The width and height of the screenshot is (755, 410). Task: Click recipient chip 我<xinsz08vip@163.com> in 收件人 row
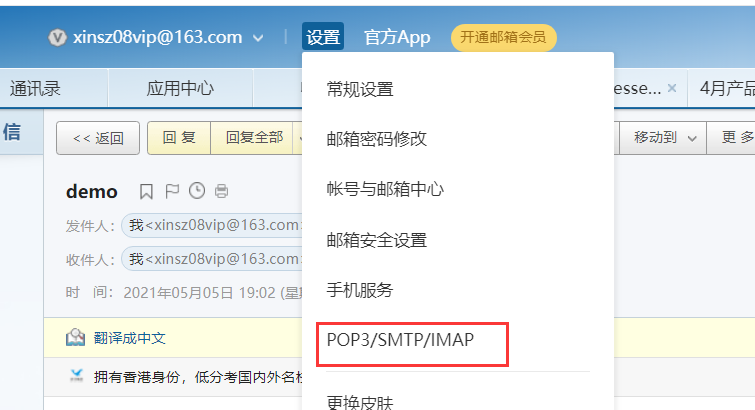[212, 259]
